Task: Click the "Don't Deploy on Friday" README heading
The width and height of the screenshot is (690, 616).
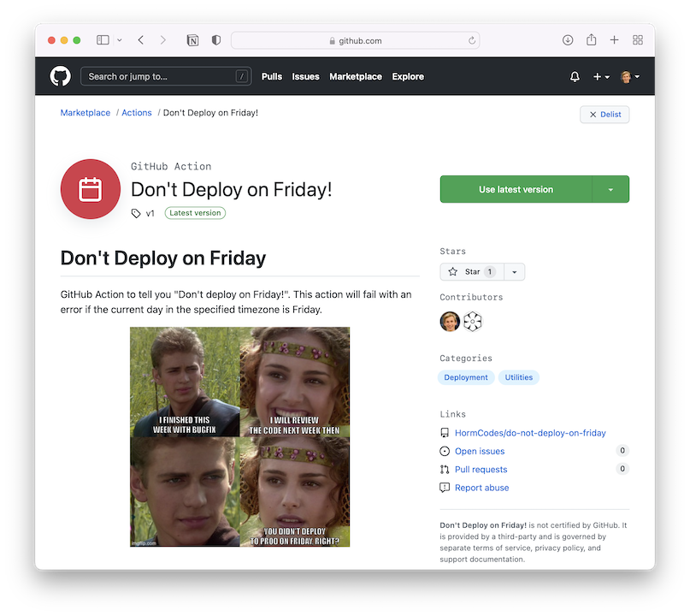Action: 163,258
